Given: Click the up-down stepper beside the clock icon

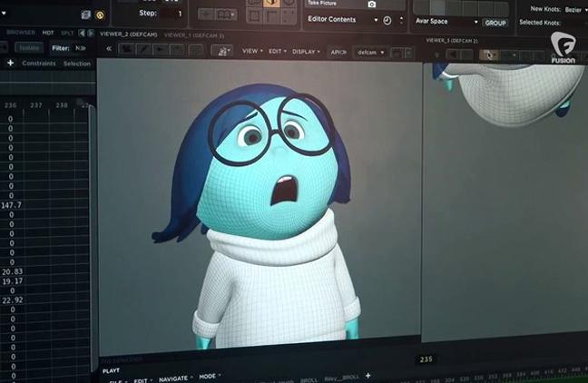Looking at the screenshot, I should click(x=402, y=20).
